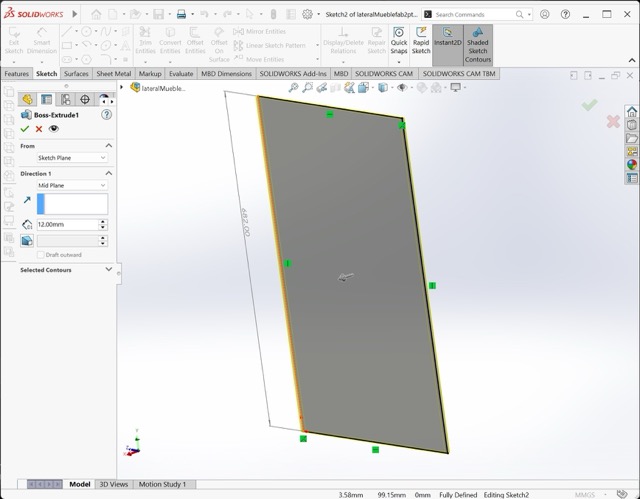Expand the lateralMueble flyout tree
Viewport: 640px width, 499px height.
point(122,87)
